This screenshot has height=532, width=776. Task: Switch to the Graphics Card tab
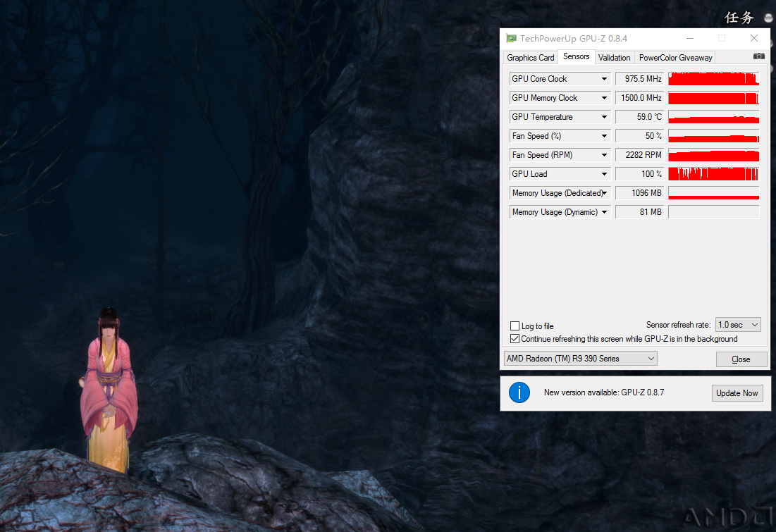point(531,57)
